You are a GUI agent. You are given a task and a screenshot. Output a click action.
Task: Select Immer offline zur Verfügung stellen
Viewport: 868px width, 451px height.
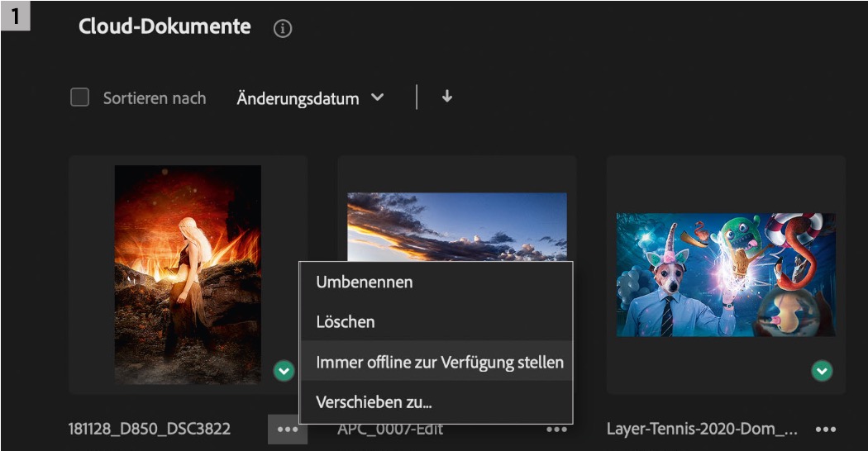pos(440,362)
